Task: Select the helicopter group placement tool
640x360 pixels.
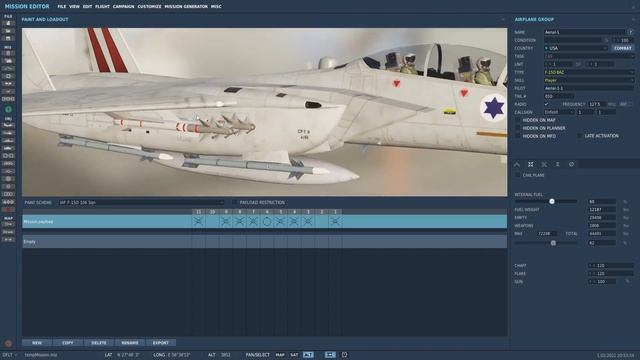Action: pyautogui.click(x=8, y=133)
